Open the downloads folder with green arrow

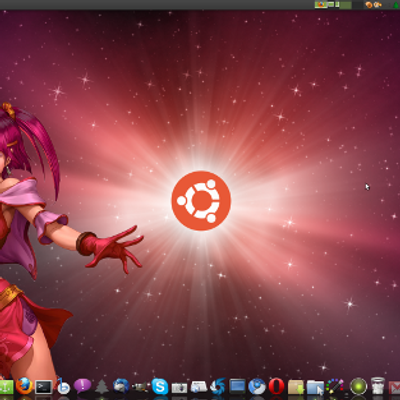click(x=296, y=387)
